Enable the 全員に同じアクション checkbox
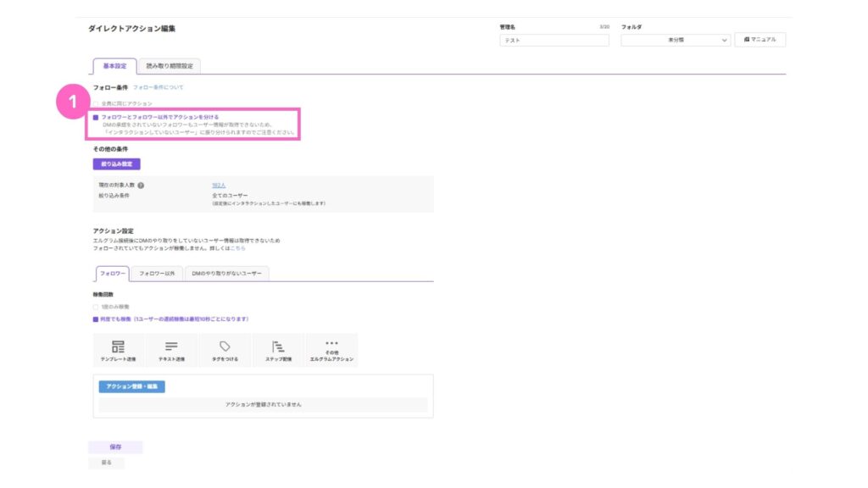Screen dimensions: 868x488 point(96,103)
